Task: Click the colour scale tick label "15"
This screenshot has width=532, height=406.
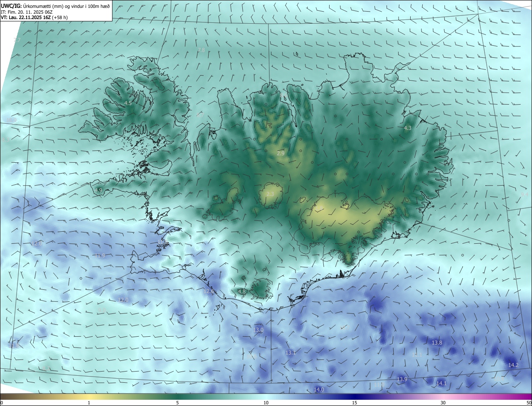Action: pos(355,403)
